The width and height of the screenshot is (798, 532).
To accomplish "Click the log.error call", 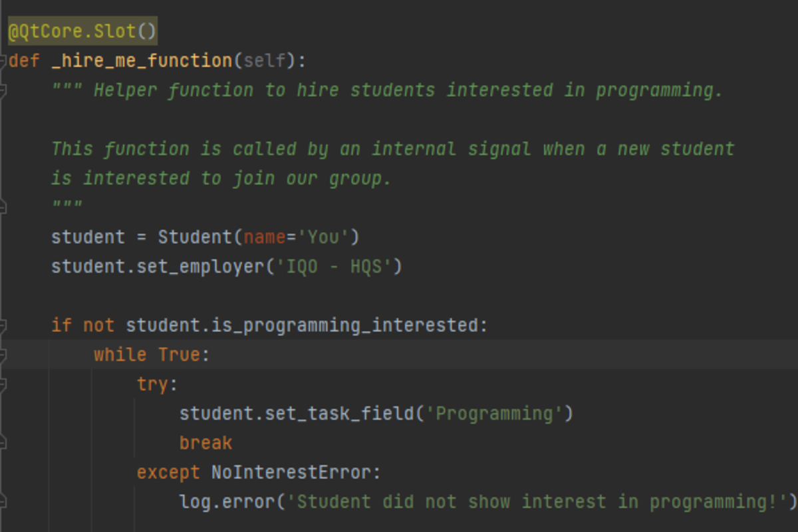I will pyautogui.click(x=227, y=501).
